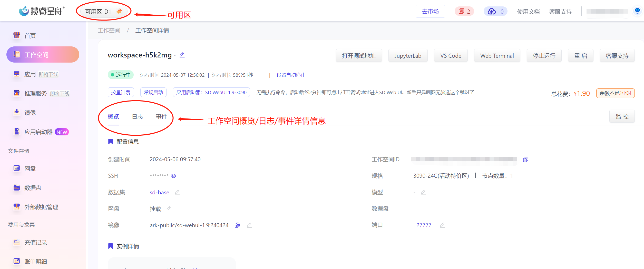
Task: Copy 镜像 name ark-public/sd-webui
Action: (x=237, y=225)
